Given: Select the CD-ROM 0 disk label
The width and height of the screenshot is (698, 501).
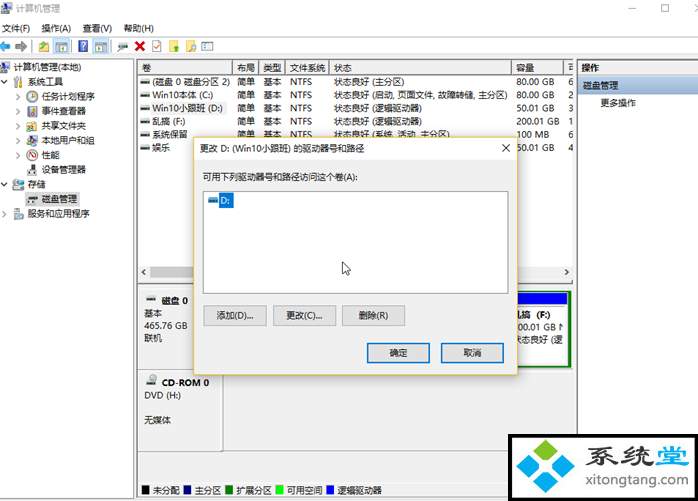Looking at the screenshot, I should click(x=185, y=383).
